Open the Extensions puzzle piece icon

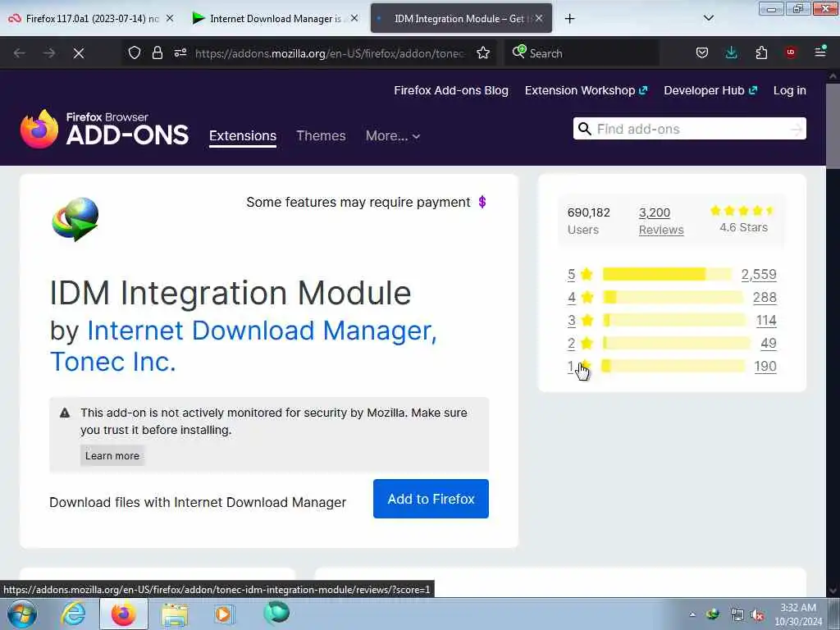[761, 52]
